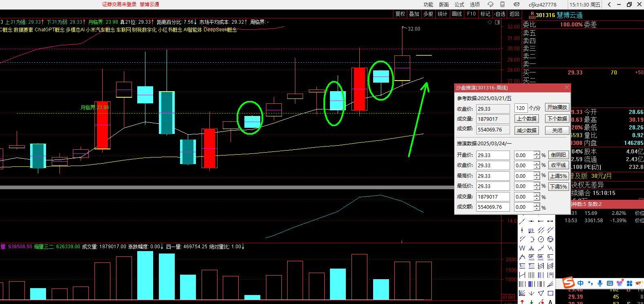The image size is (644, 304).
Task: Open the 公式 menu
Action: [x=459, y=4]
